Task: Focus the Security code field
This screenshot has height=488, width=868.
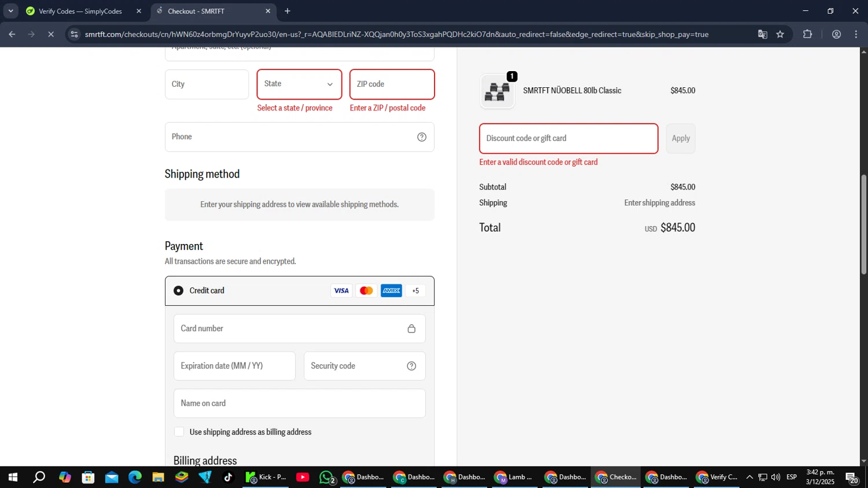Action: pyautogui.click(x=365, y=366)
